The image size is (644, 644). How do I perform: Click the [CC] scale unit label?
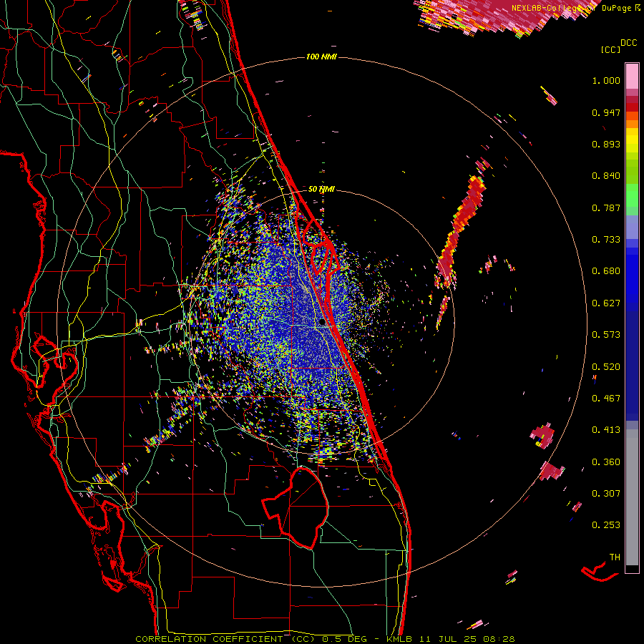[610, 49]
